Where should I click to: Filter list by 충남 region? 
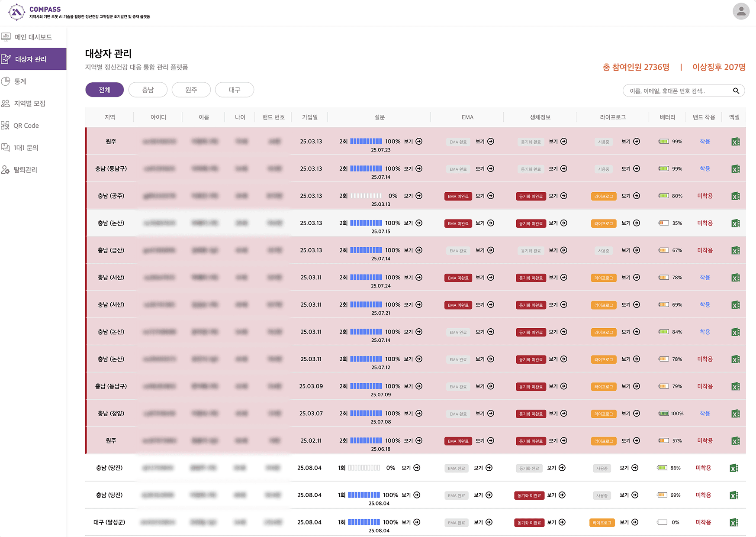[x=148, y=90]
